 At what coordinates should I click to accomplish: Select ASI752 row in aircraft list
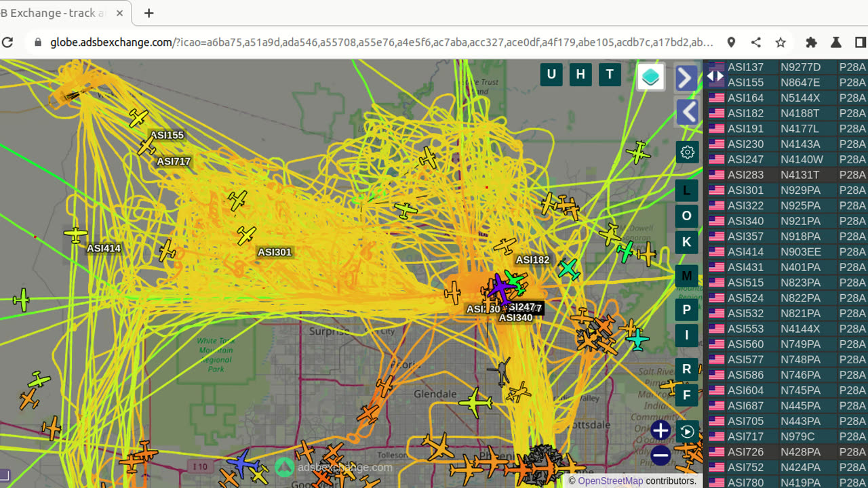(x=787, y=467)
